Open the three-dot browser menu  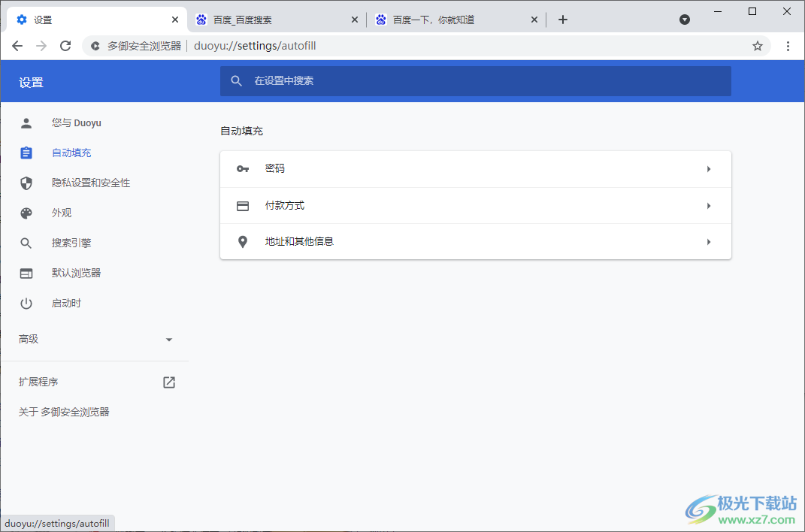[788, 46]
